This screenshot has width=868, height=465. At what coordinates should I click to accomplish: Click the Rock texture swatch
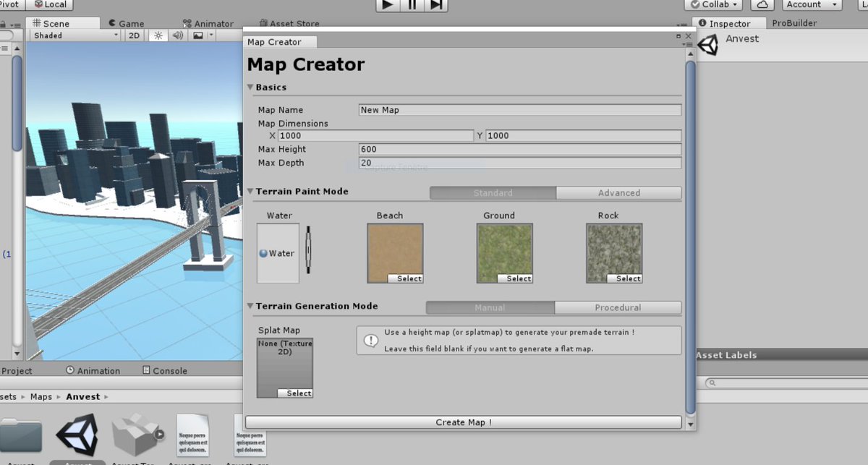tap(614, 253)
